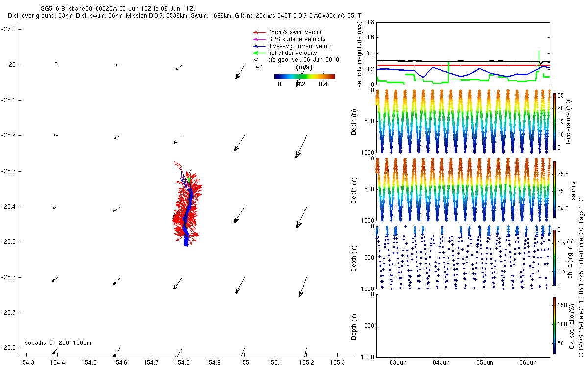
Task: Select the 'dive-avg current veloc.' legend label
Action: point(300,46)
